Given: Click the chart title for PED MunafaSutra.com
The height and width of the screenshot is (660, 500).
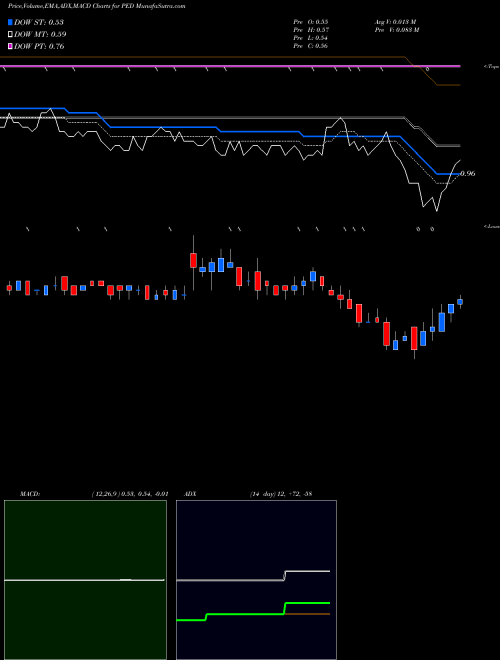Looking at the screenshot, I should [97, 7].
